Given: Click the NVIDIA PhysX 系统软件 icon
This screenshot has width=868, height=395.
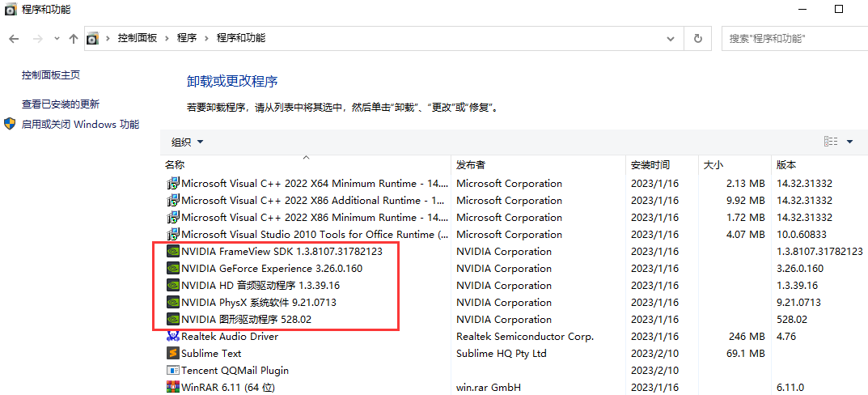Looking at the screenshot, I should 173,303.
